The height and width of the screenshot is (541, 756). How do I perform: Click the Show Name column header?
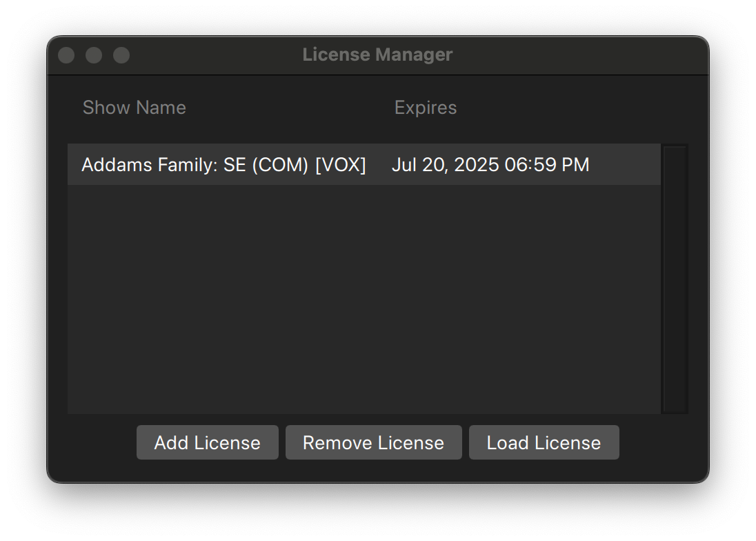pos(134,108)
